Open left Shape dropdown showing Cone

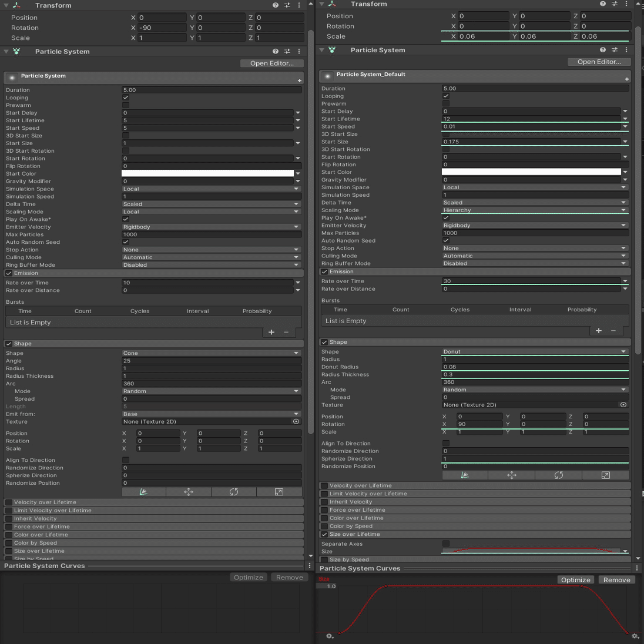[x=212, y=353]
